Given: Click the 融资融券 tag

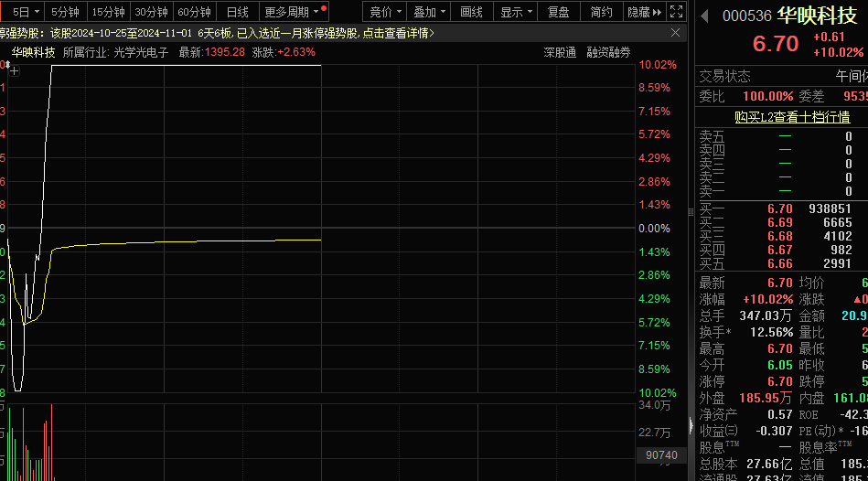Looking at the screenshot, I should tap(608, 52).
